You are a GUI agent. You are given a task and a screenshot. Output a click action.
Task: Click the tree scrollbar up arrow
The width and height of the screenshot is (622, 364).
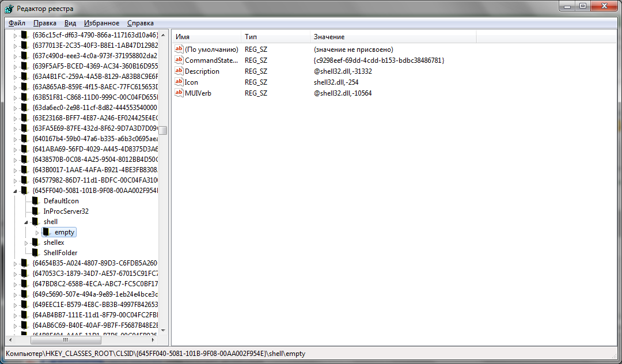click(162, 35)
